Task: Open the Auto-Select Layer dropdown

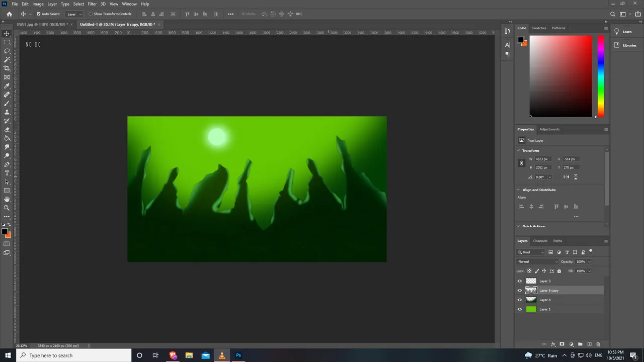Action: click(x=74, y=14)
